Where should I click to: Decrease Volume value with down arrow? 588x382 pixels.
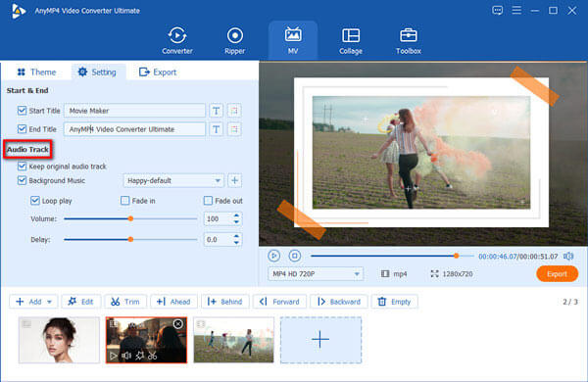(x=236, y=222)
